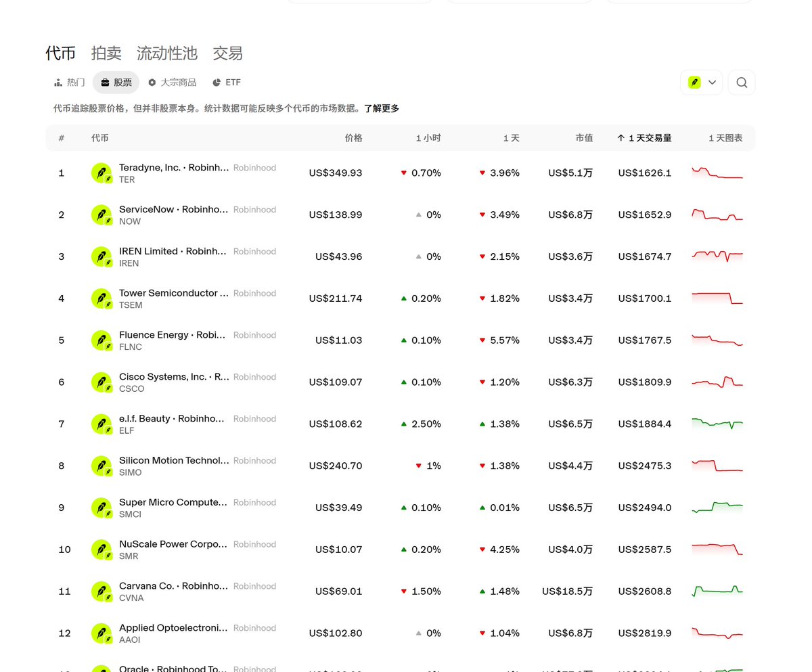Open the IREN 1-day chart sparkline

(x=717, y=256)
